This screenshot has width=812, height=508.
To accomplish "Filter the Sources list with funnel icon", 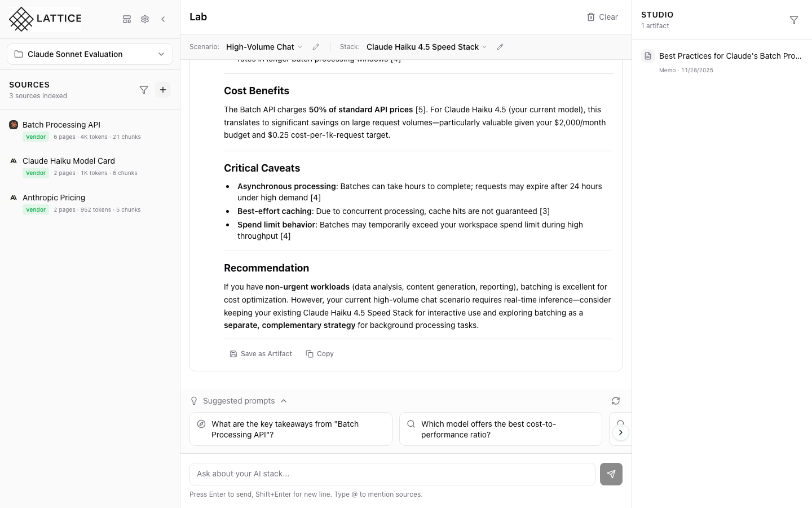I will pos(144,90).
